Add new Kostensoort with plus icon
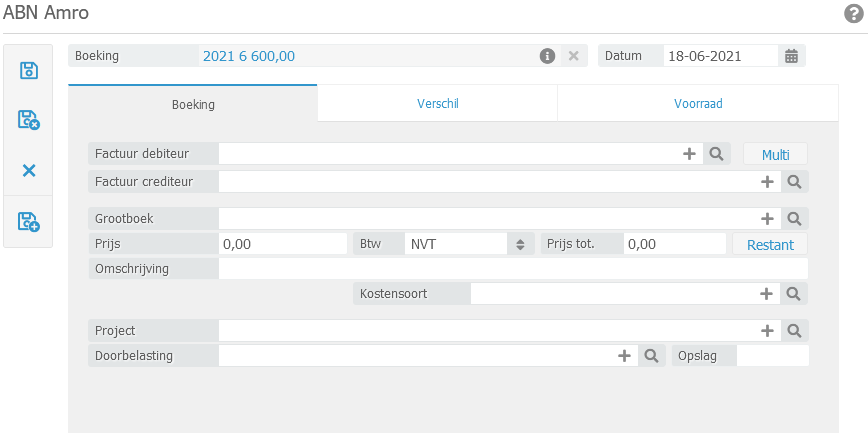This screenshot has height=437, width=868. pos(768,294)
